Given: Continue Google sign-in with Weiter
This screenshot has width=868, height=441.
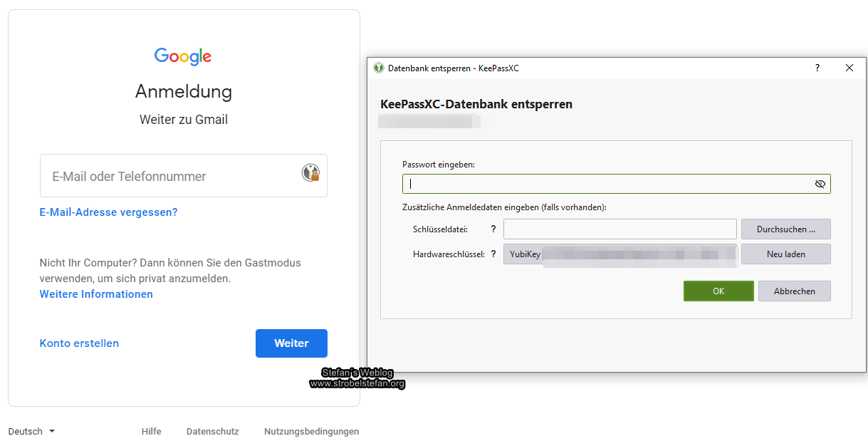Looking at the screenshot, I should [291, 343].
